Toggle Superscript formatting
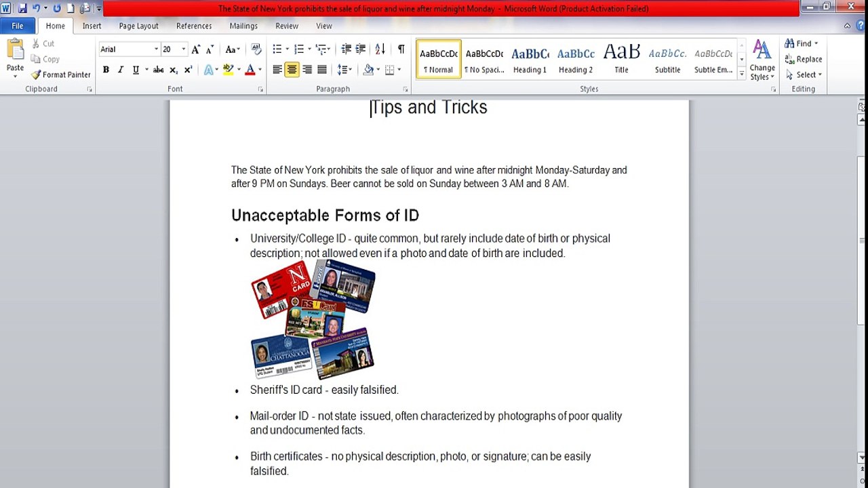 [188, 70]
